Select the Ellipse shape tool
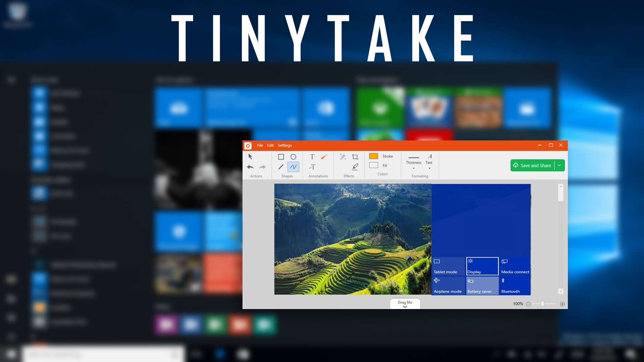This screenshot has width=644, height=362. (293, 157)
